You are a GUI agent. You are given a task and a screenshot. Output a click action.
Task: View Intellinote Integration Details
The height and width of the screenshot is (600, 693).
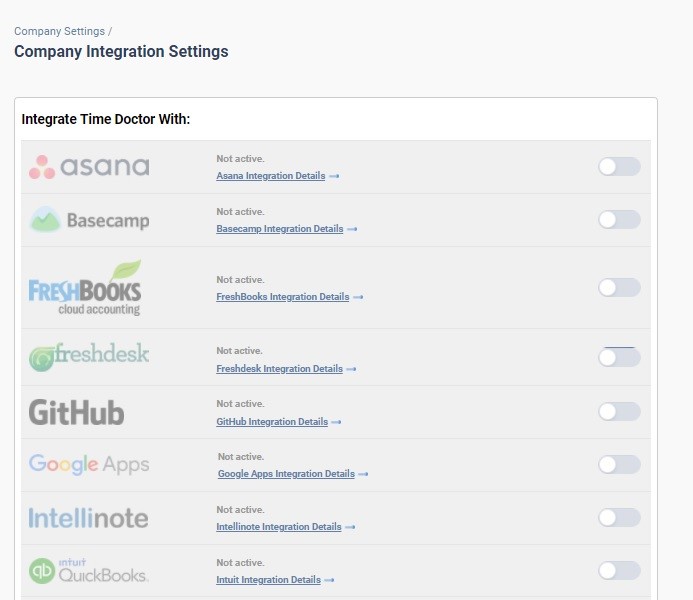coord(278,527)
